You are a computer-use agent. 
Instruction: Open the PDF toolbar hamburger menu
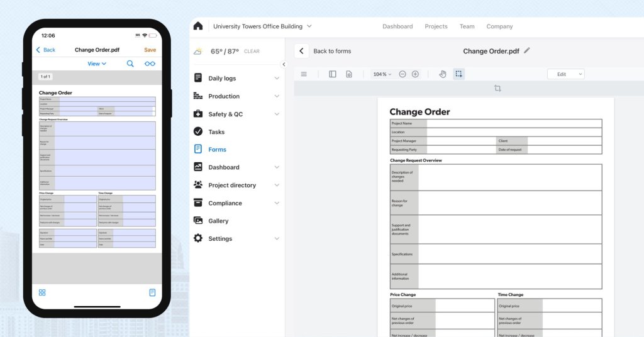[x=304, y=74]
